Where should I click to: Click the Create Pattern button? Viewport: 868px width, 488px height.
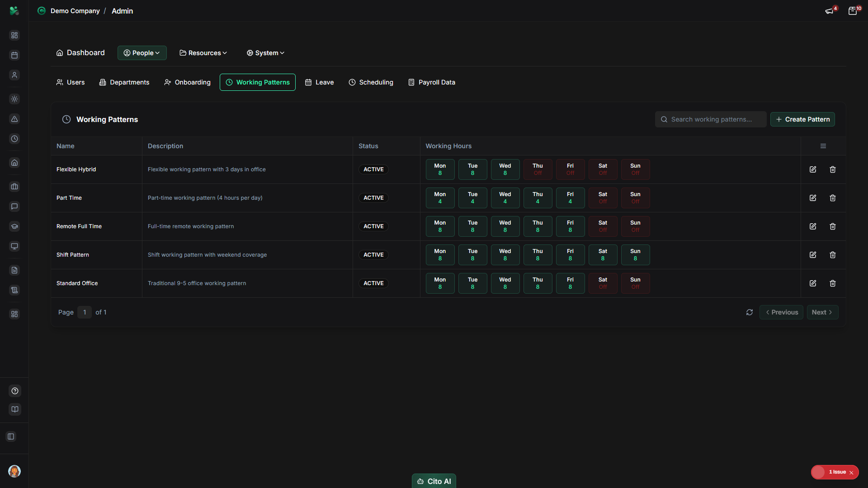[x=802, y=119]
